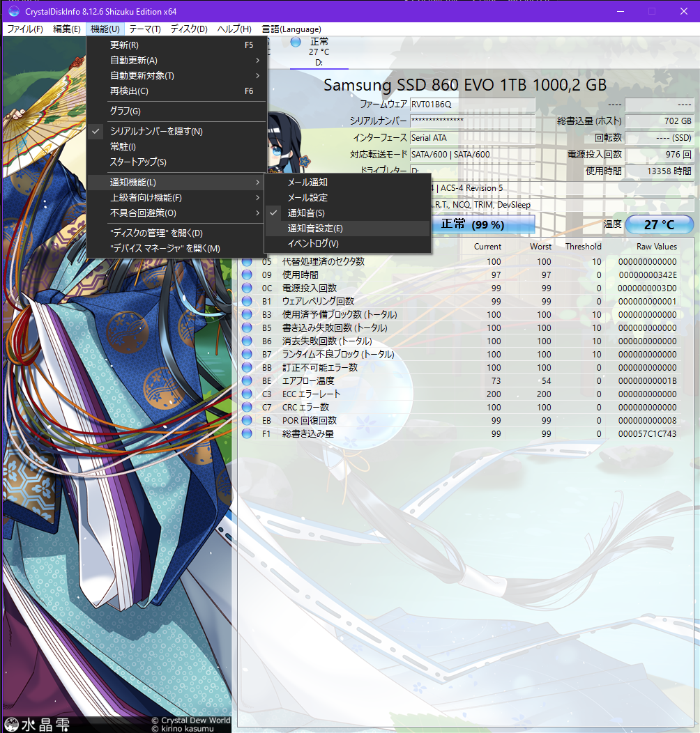Toggle 常駐(I) resident option
700x733 pixels.
point(177,147)
